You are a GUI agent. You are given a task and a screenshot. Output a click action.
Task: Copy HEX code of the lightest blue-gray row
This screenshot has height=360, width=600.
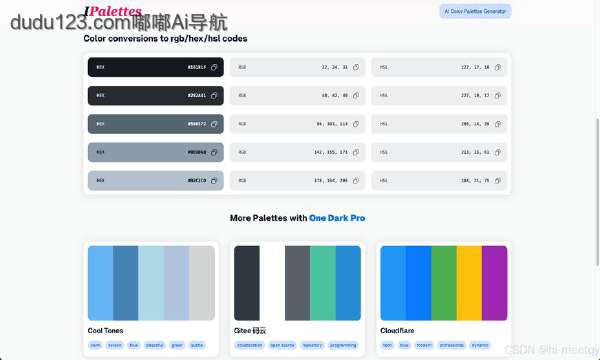(x=214, y=181)
